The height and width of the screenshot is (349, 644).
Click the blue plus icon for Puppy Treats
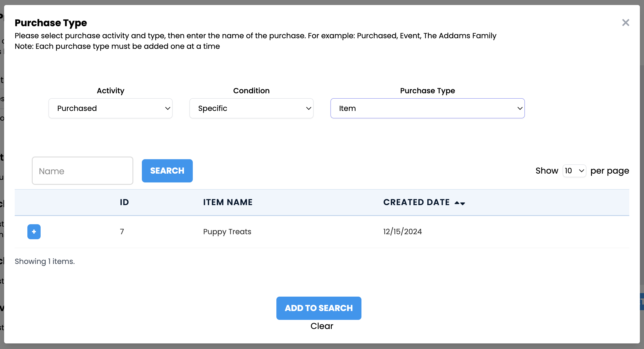coord(34,232)
